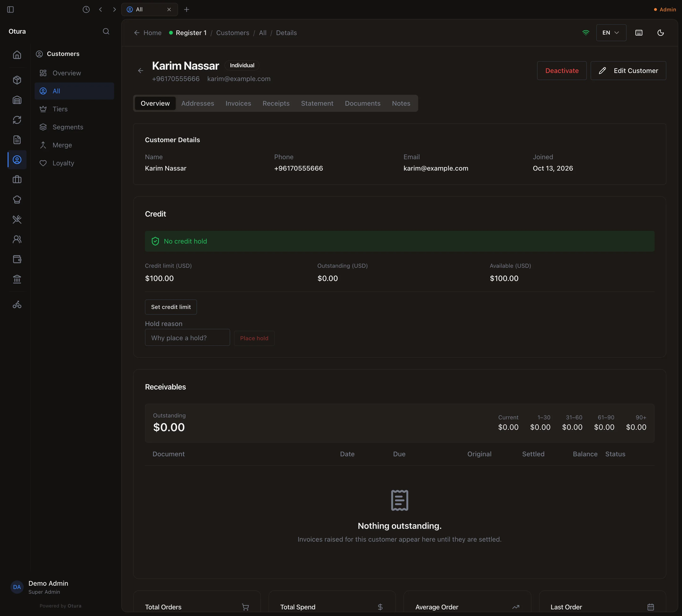Check the green Wi-Fi connection status icon

[586, 33]
